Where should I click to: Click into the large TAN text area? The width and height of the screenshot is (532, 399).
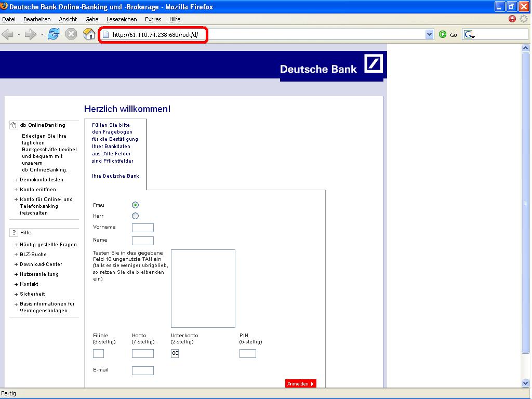pyautogui.click(x=203, y=288)
